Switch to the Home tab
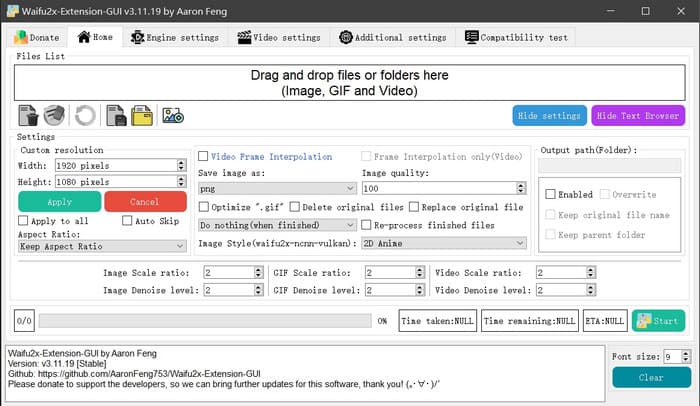This screenshot has height=406, width=700. (95, 37)
